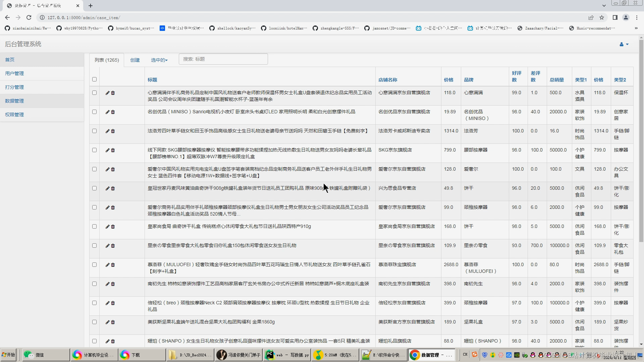Toggle the select-all header checkbox
This screenshot has height=362, width=644.
[x=94, y=79]
